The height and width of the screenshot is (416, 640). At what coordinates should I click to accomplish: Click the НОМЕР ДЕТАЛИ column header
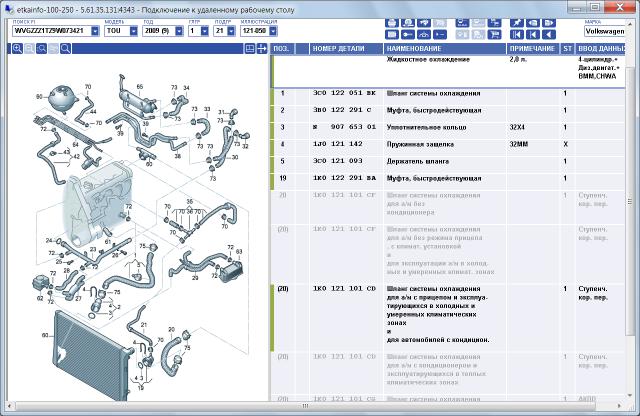(x=346, y=49)
